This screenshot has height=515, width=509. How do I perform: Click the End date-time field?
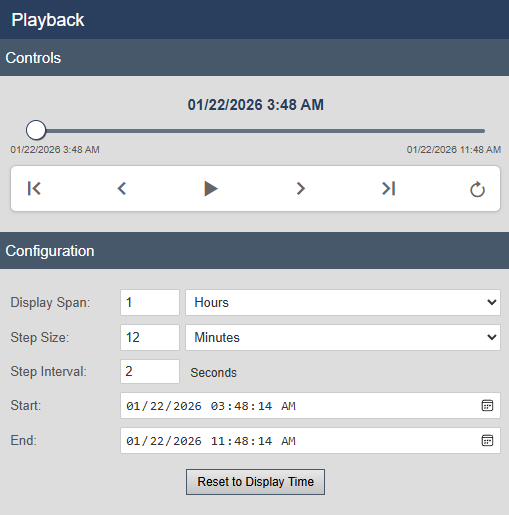pyautogui.click(x=310, y=441)
